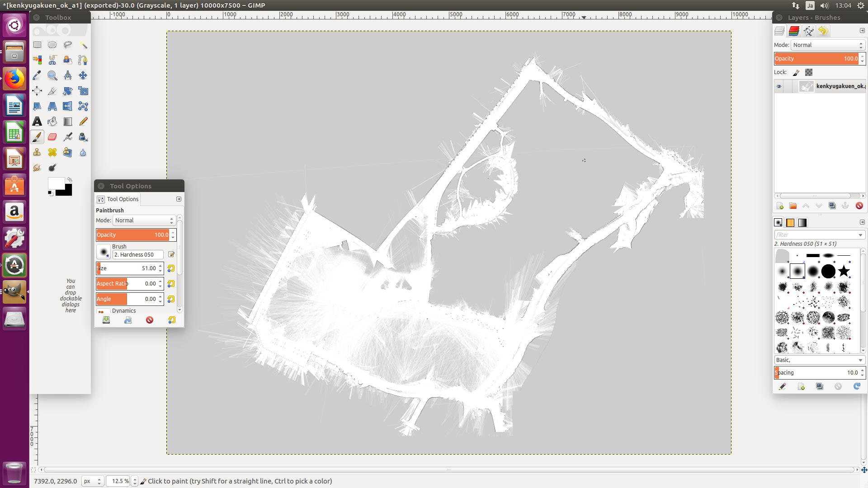The width and height of the screenshot is (868, 488).
Task: Select the Fuzzy Select tool
Action: (x=83, y=45)
